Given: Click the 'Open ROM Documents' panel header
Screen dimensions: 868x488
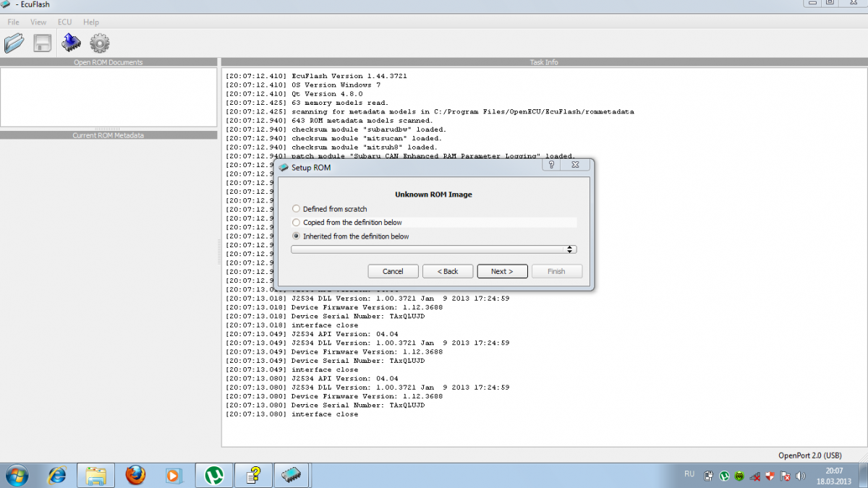Looking at the screenshot, I should click(109, 62).
